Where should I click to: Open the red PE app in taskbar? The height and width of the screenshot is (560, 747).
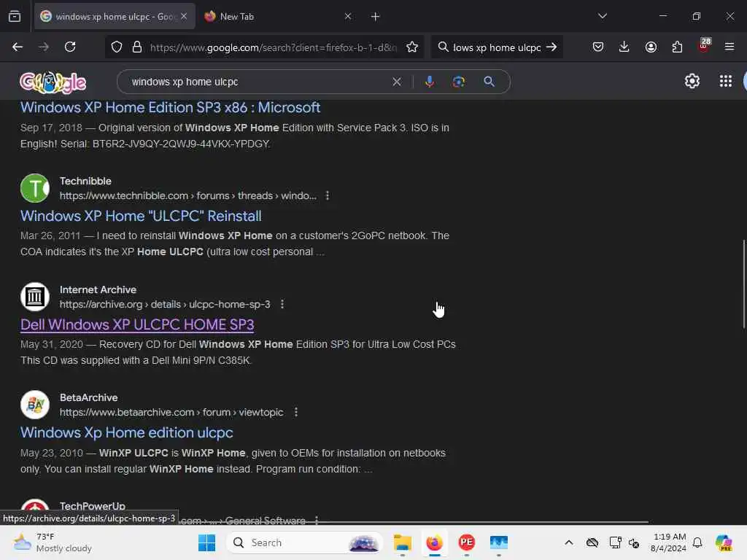point(466,542)
